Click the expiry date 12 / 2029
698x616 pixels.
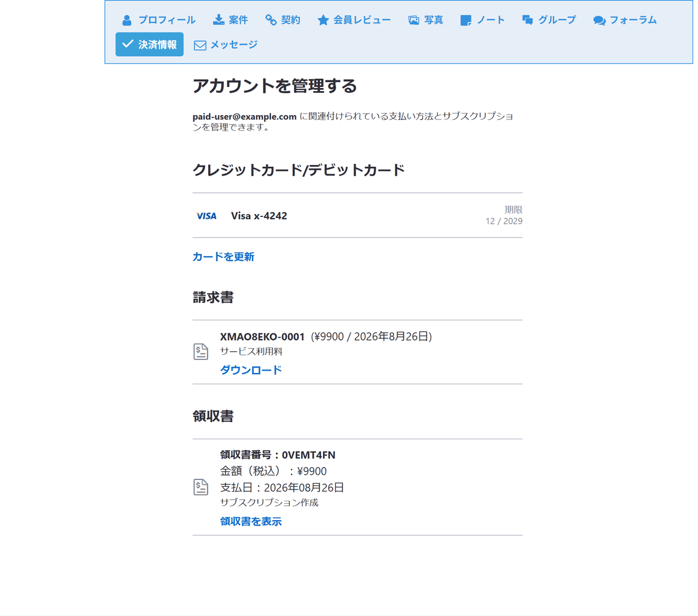tap(504, 221)
